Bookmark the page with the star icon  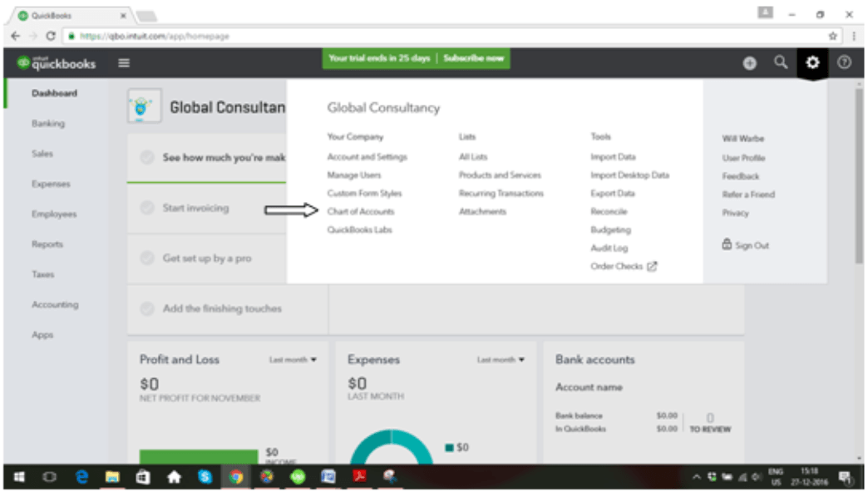click(832, 36)
